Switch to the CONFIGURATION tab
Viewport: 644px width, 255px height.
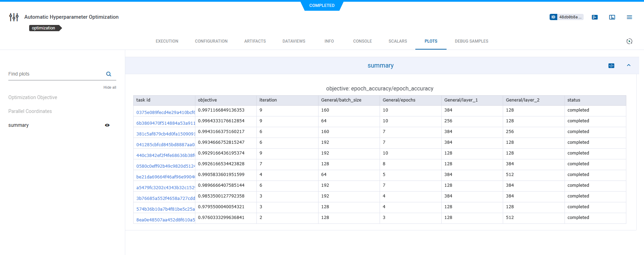211,41
